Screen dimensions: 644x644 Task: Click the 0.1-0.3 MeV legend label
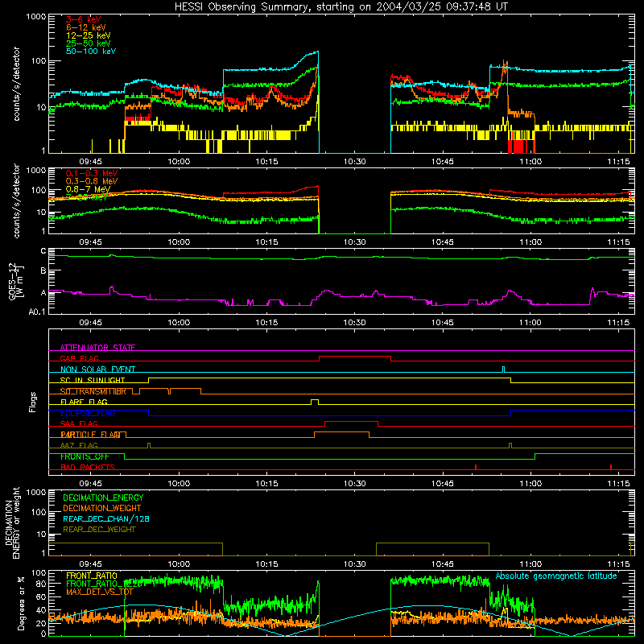[x=92, y=173]
